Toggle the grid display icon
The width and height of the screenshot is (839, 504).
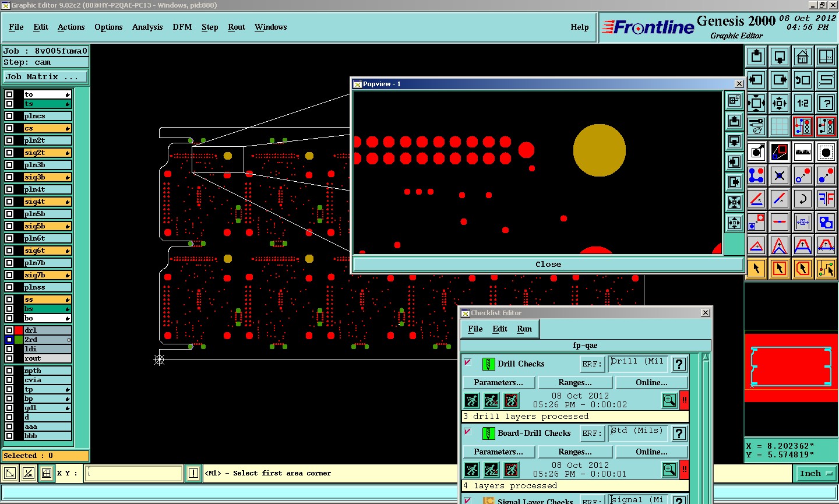point(780,126)
